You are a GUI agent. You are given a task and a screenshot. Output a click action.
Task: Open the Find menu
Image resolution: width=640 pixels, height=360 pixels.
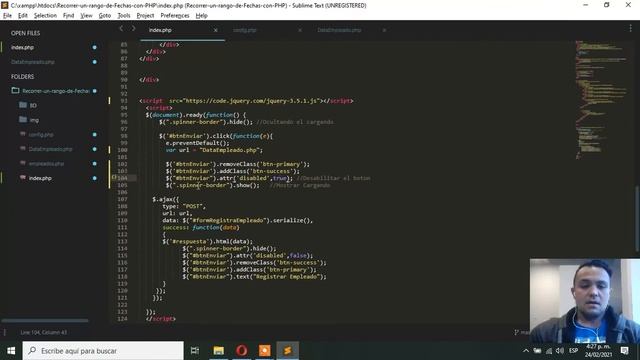(69, 16)
